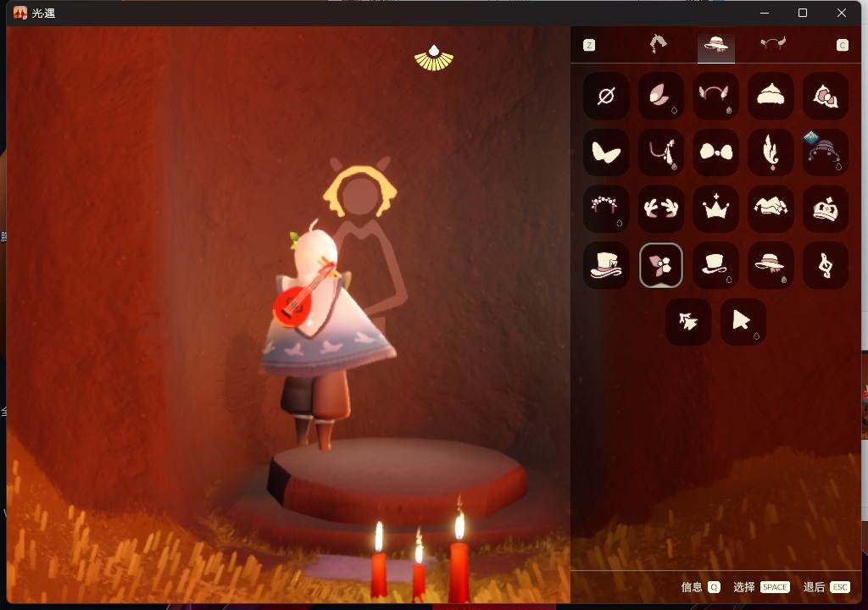
Task: Minimize the 光遇 game window
Action: (765, 13)
